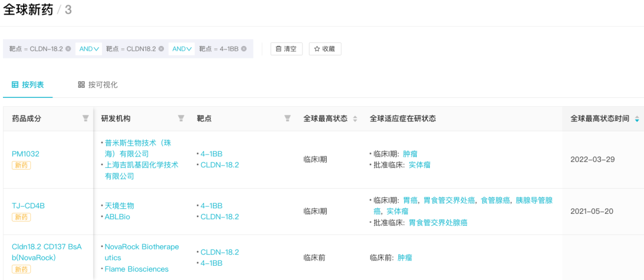Sort by 全球最高状态时间 column arrows
Viewport: 644px width, 280px height.
[x=637, y=119]
